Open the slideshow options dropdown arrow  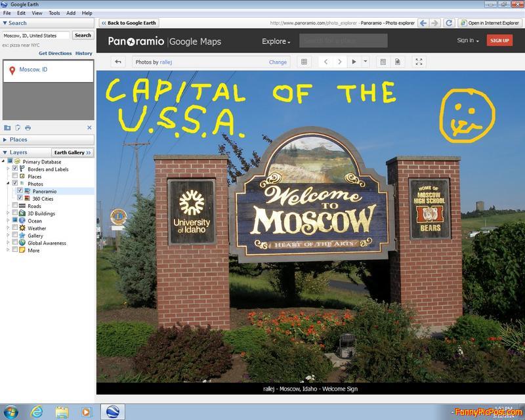[x=366, y=61]
